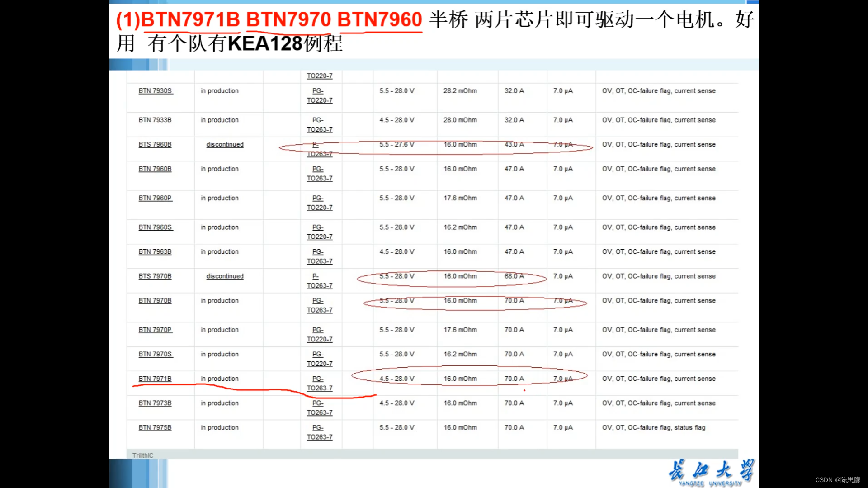Open PG-TO220-7 package link for BTN 7930S
Image resolution: width=868 pixels, height=488 pixels.
coord(320,95)
